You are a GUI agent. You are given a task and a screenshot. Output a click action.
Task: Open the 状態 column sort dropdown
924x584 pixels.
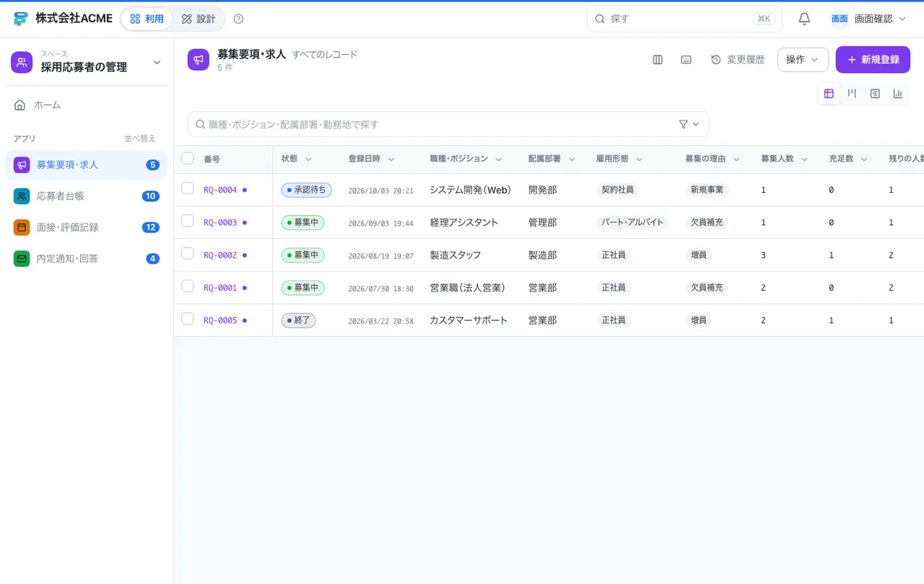(x=308, y=159)
